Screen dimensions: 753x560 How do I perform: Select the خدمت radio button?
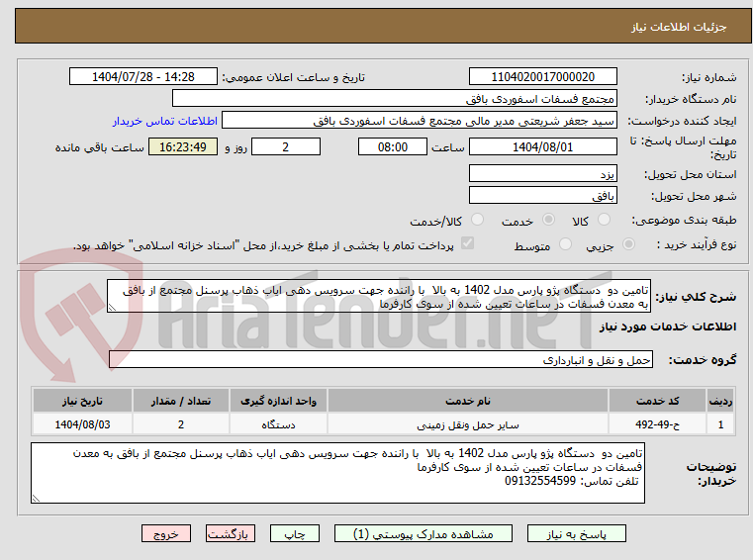[x=548, y=220]
